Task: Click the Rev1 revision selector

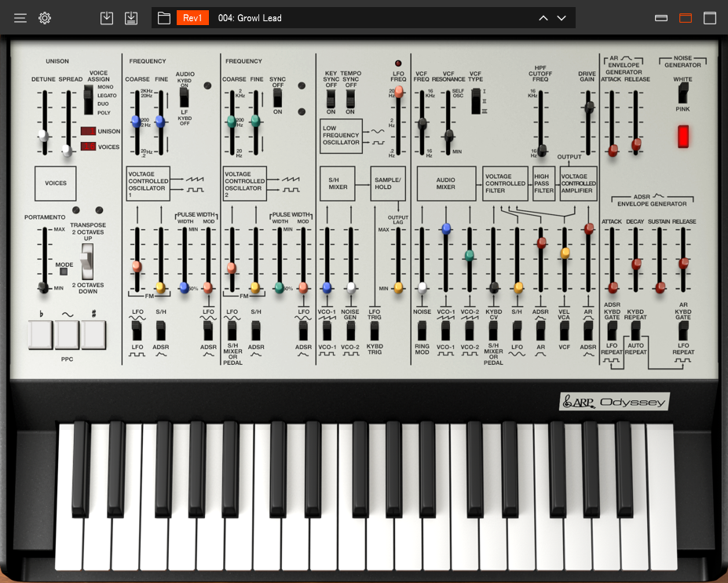Action: point(193,17)
